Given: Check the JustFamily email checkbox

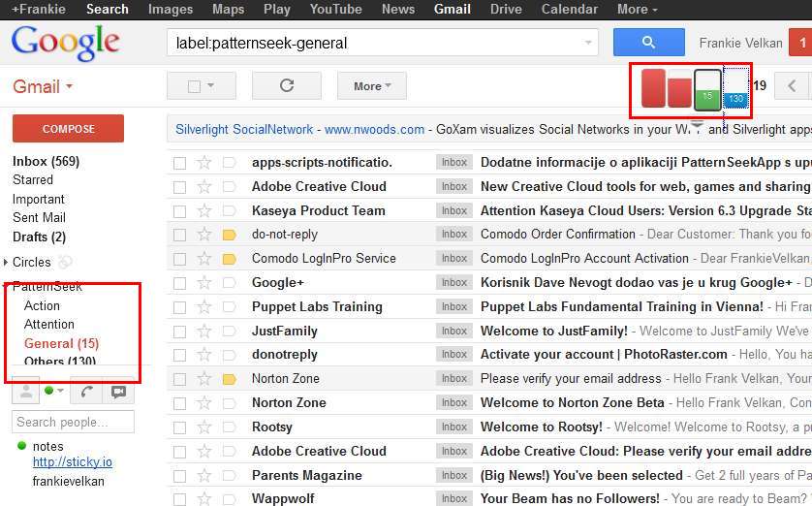Looking at the screenshot, I should tap(179, 332).
